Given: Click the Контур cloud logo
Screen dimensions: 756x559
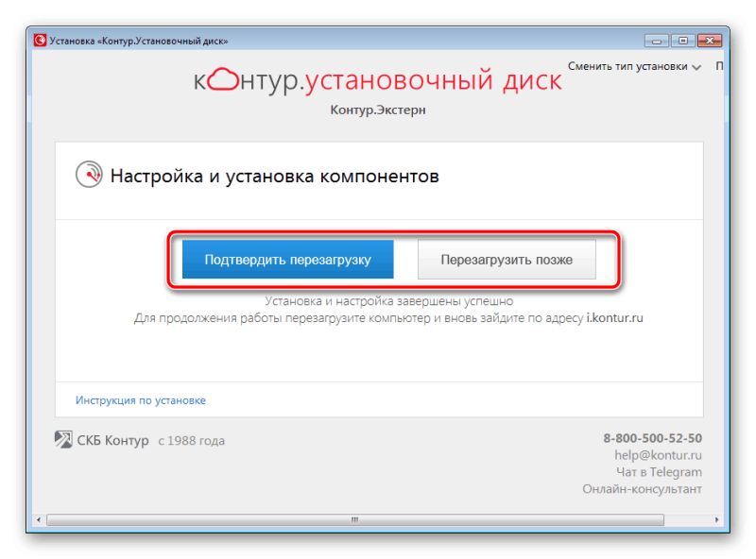Looking at the screenshot, I should [223, 79].
